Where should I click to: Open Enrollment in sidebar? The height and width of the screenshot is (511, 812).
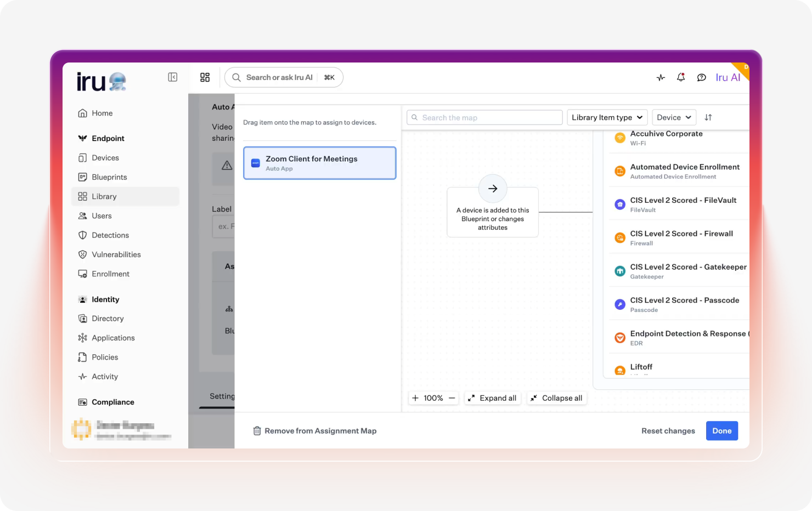[125, 274]
